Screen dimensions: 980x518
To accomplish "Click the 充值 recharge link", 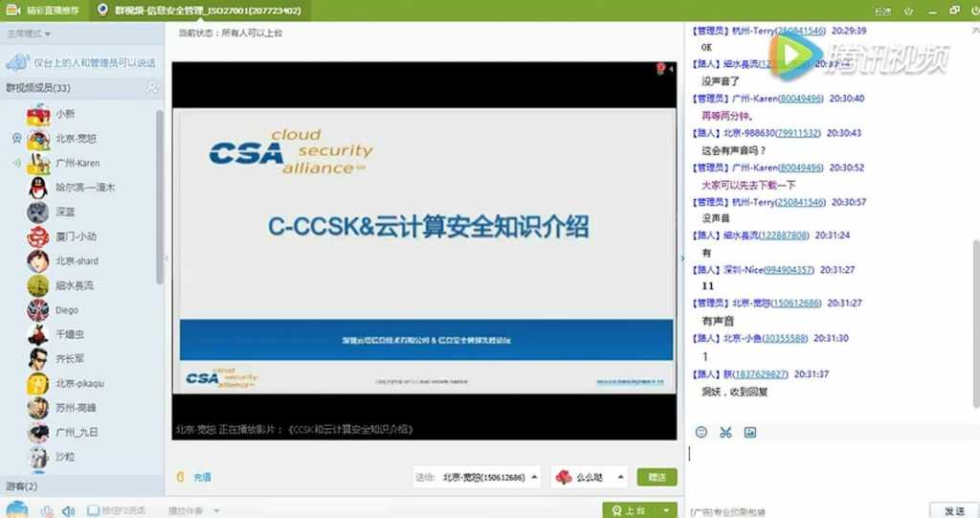I will 202,477.
